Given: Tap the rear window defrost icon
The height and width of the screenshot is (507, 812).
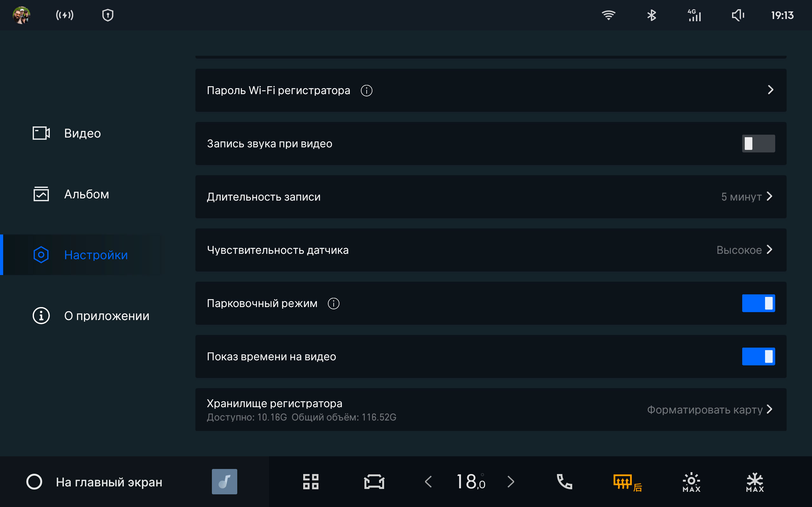Looking at the screenshot, I should [x=627, y=482].
